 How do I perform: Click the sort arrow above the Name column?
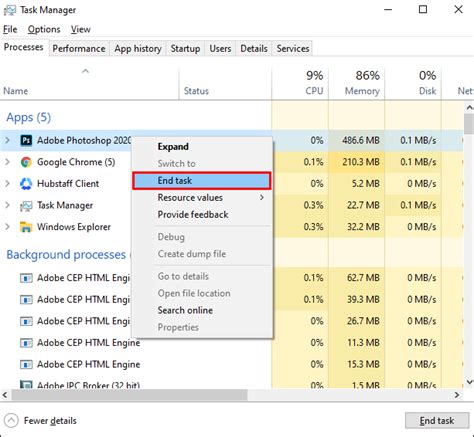(x=86, y=71)
